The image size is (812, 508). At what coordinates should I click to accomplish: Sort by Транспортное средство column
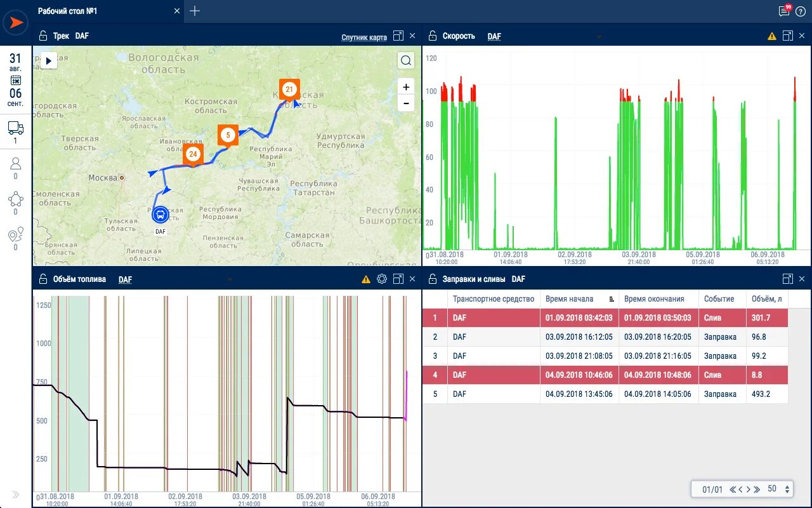(492, 298)
